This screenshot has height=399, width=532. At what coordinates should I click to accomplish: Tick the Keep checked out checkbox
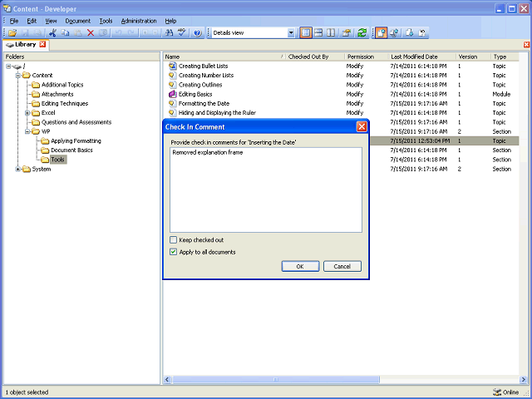[x=174, y=240]
